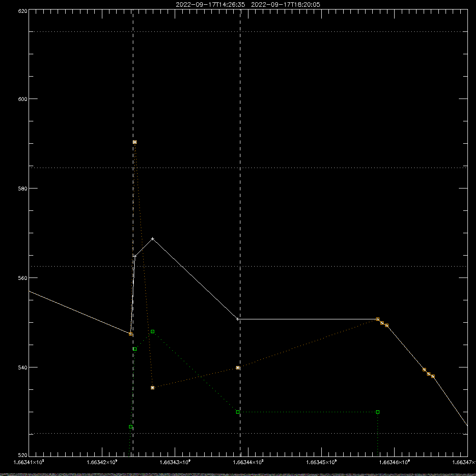
Task: Click the start timestamp 2022-09-17T14:26:35 in title
Action: (210, 5)
